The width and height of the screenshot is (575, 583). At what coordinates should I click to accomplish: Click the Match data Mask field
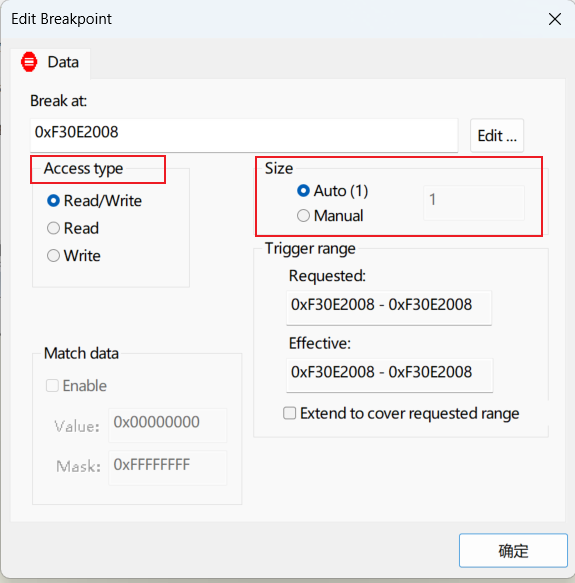tap(167, 468)
